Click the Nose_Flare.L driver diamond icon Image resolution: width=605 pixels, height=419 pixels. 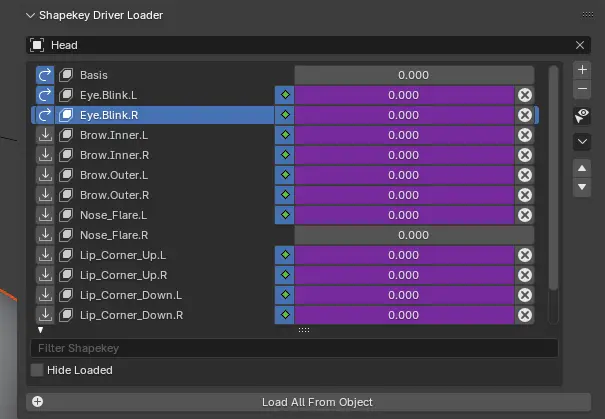tap(285, 215)
